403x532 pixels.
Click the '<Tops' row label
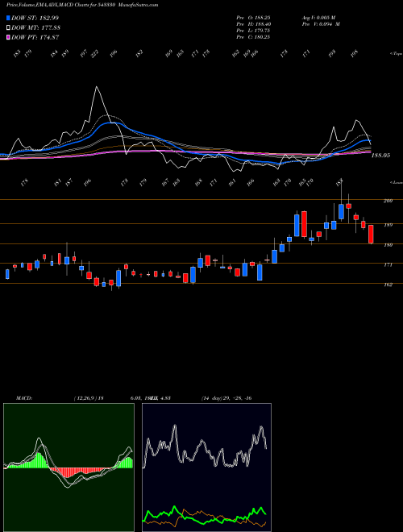pyautogui.click(x=396, y=54)
